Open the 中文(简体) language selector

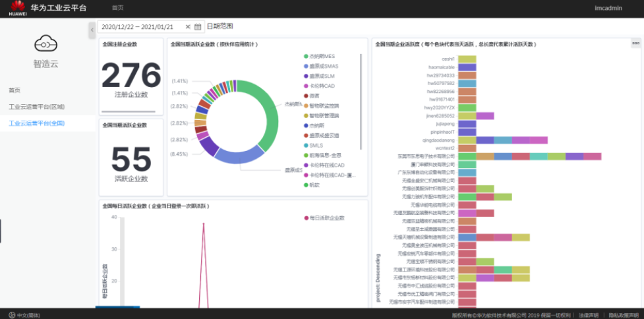pyautogui.click(x=24, y=315)
